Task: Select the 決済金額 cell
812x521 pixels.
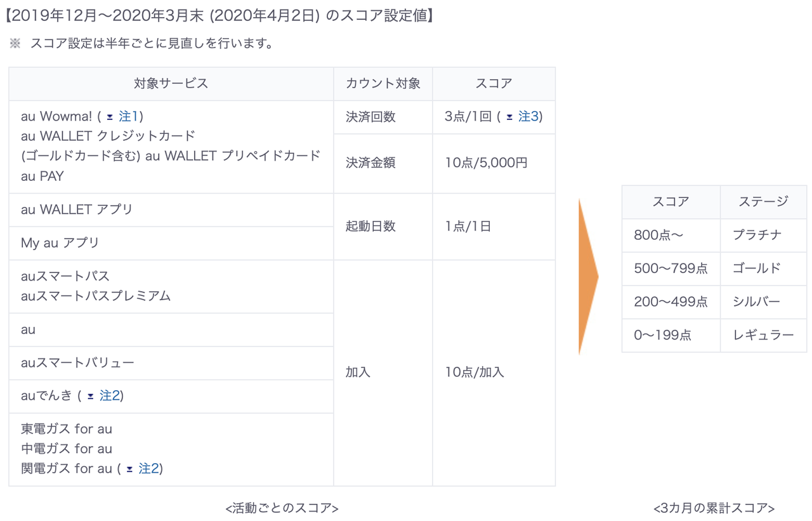Action: pyautogui.click(x=383, y=163)
